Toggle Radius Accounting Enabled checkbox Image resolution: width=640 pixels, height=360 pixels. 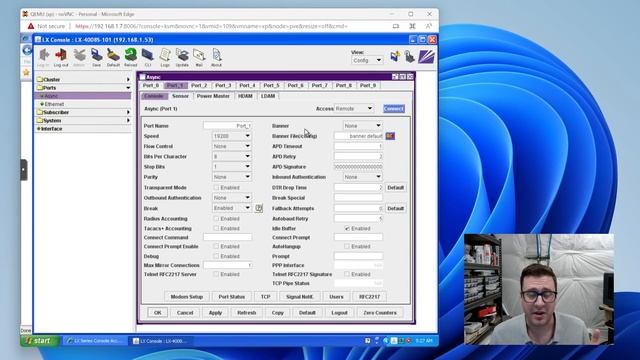point(216,218)
